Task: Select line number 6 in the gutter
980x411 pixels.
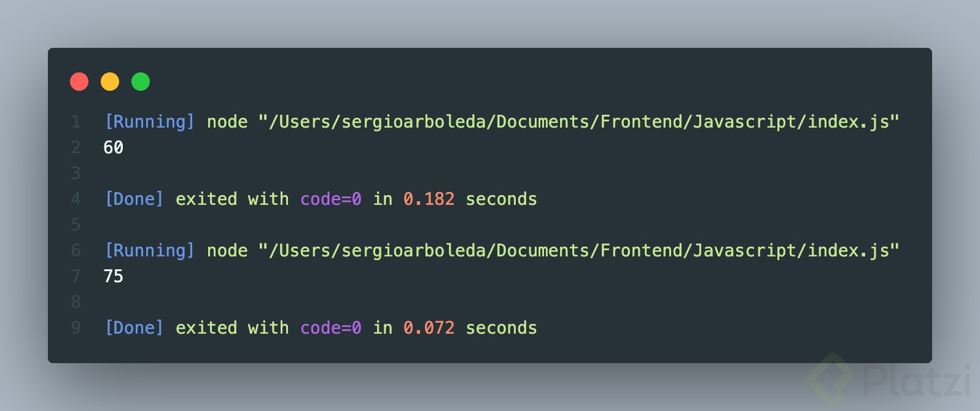Action: pos(76,250)
